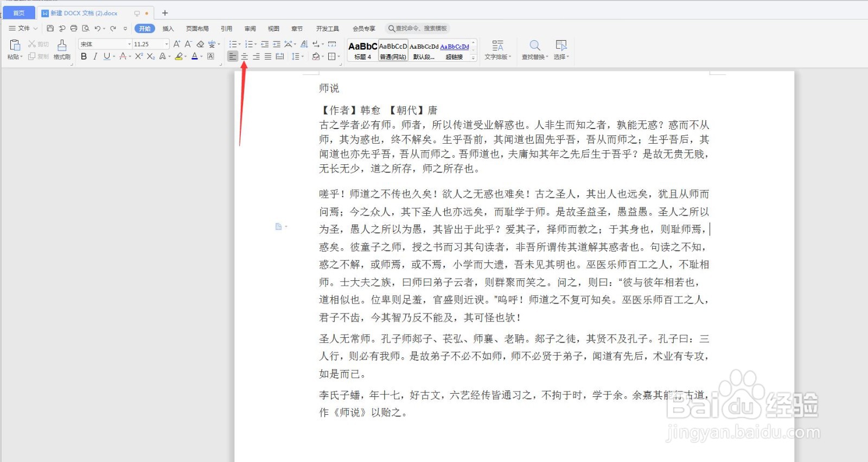Image resolution: width=868 pixels, height=462 pixels.
Task: Open the text color blue-underlined A swatch
Action: [195, 56]
